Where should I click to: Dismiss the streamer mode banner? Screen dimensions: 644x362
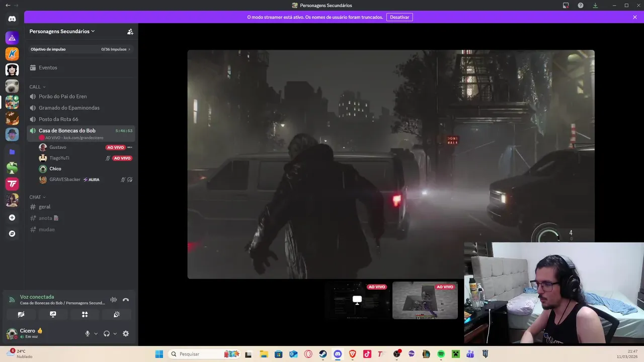(635, 17)
